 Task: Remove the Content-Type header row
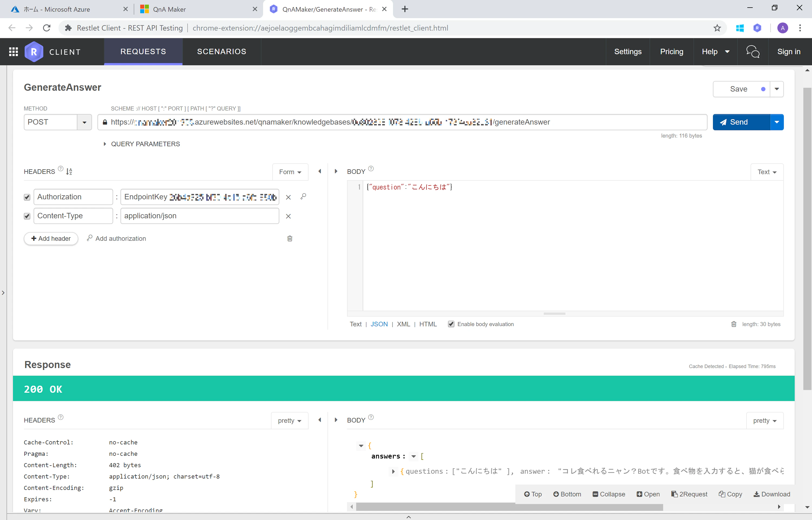288,216
